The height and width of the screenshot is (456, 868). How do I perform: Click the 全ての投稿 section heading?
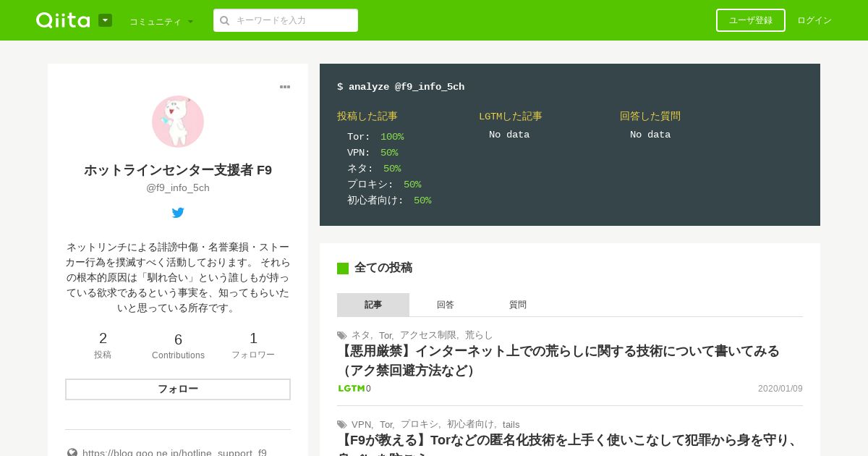click(x=383, y=268)
